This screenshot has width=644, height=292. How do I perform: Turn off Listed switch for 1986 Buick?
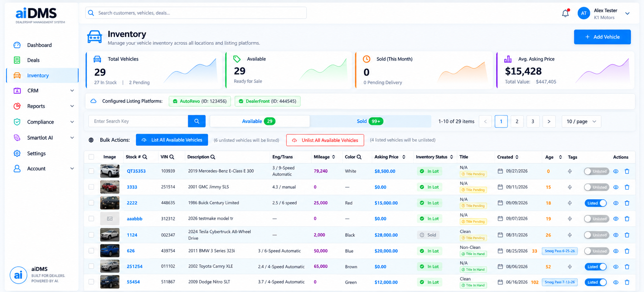tap(596, 203)
